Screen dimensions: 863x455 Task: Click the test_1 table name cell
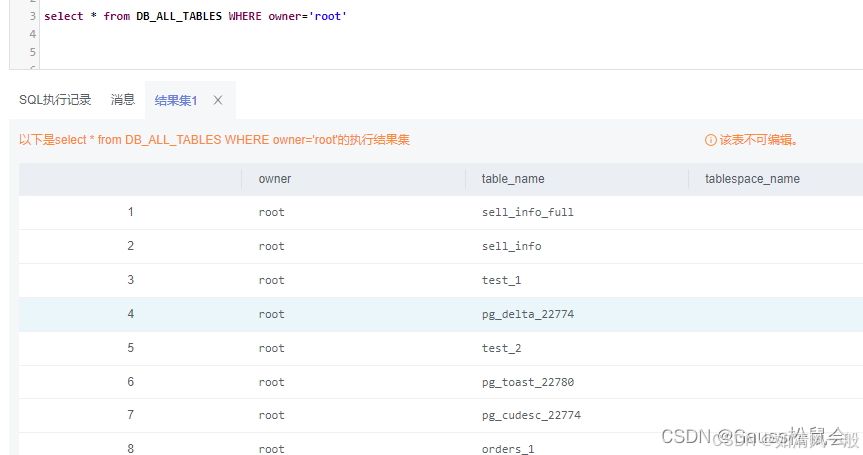pyautogui.click(x=501, y=280)
